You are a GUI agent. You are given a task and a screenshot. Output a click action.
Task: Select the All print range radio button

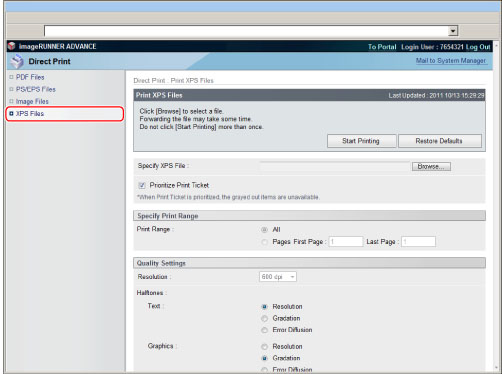coord(264,230)
